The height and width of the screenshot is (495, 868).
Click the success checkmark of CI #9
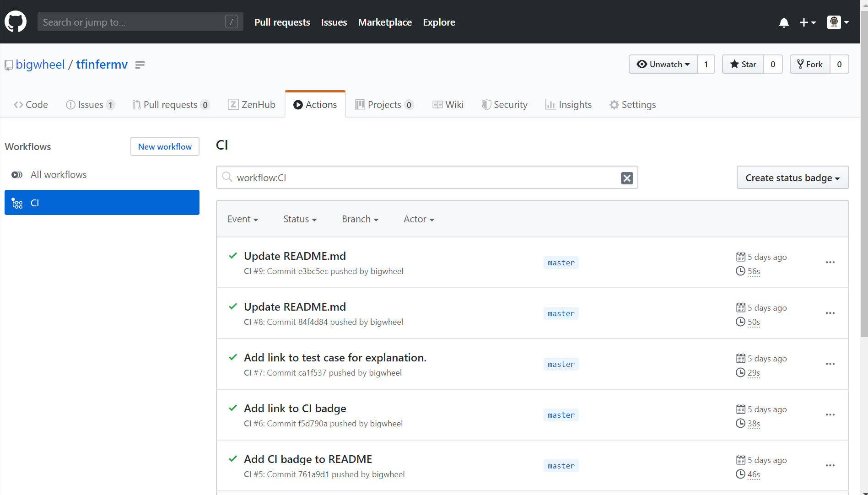point(233,256)
